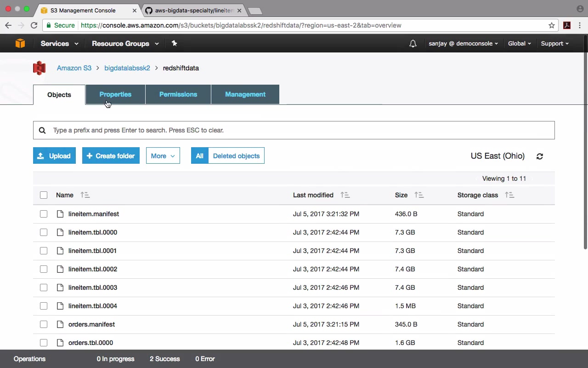Close the S3 Management Console tab
This screenshot has width=588, height=368.
click(135, 10)
